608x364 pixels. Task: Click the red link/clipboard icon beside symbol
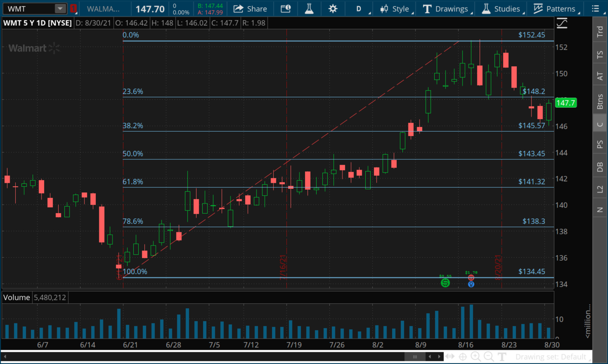(73, 9)
